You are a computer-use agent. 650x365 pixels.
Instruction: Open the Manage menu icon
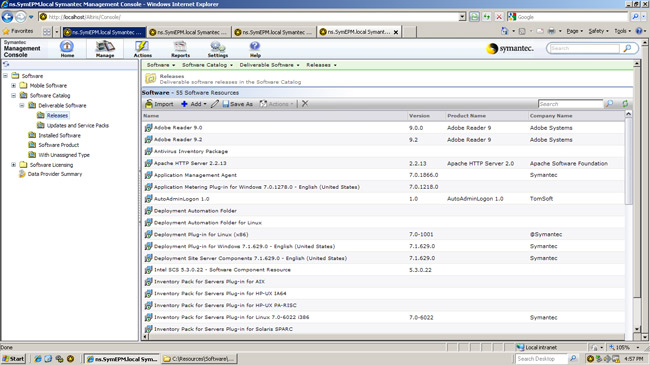[x=105, y=46]
